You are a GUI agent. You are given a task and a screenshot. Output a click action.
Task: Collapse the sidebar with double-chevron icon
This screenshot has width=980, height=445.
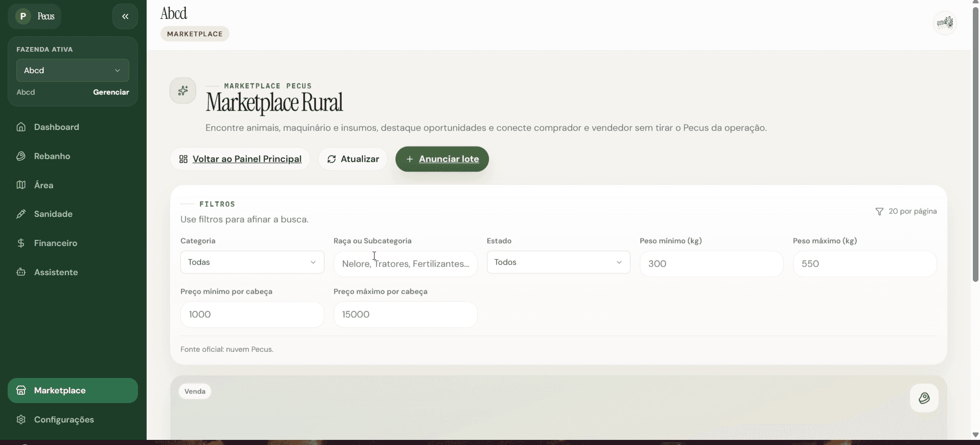[x=125, y=16]
